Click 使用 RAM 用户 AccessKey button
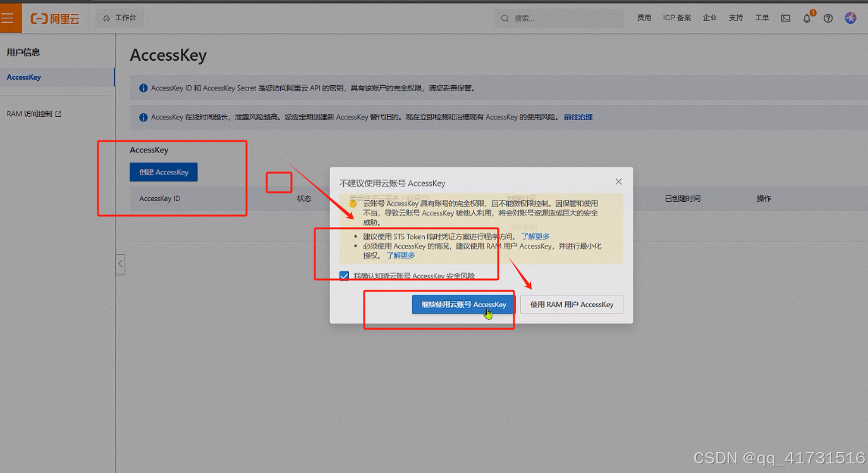Screen dimensions: 868x473 click(572, 304)
